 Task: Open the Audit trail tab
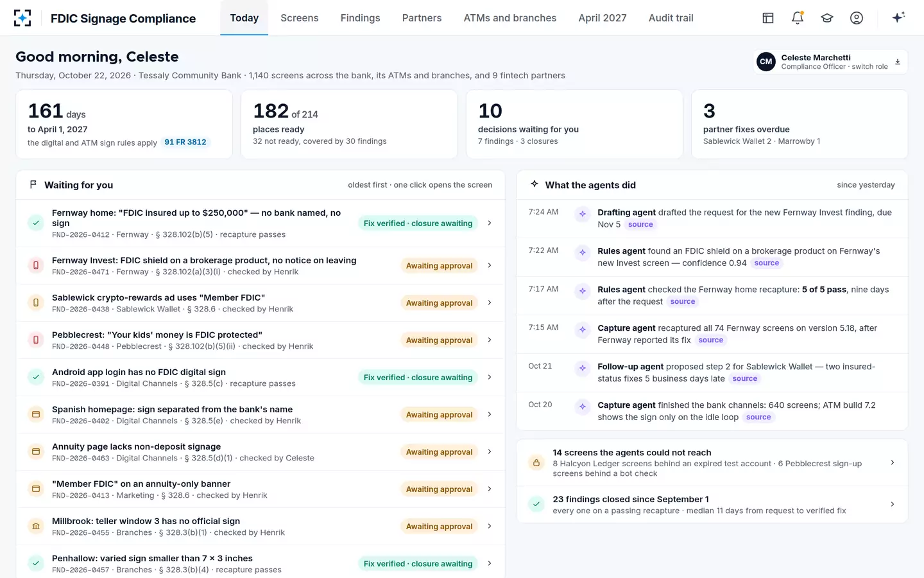click(x=671, y=18)
